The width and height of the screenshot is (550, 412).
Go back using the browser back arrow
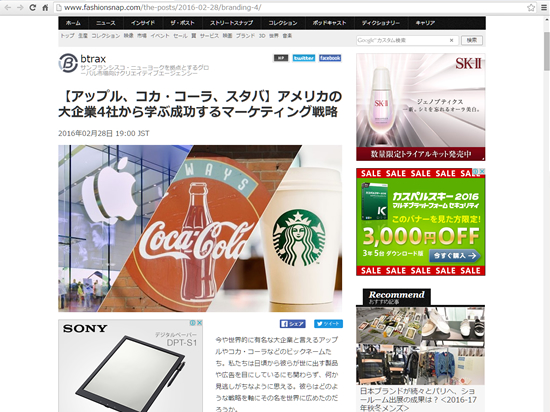[x=8, y=7]
